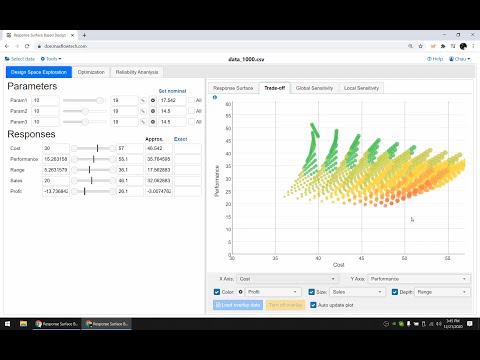Click the Param1 slider handle
Image resolution: width=480 pixels, height=360 pixels.
coord(100,100)
